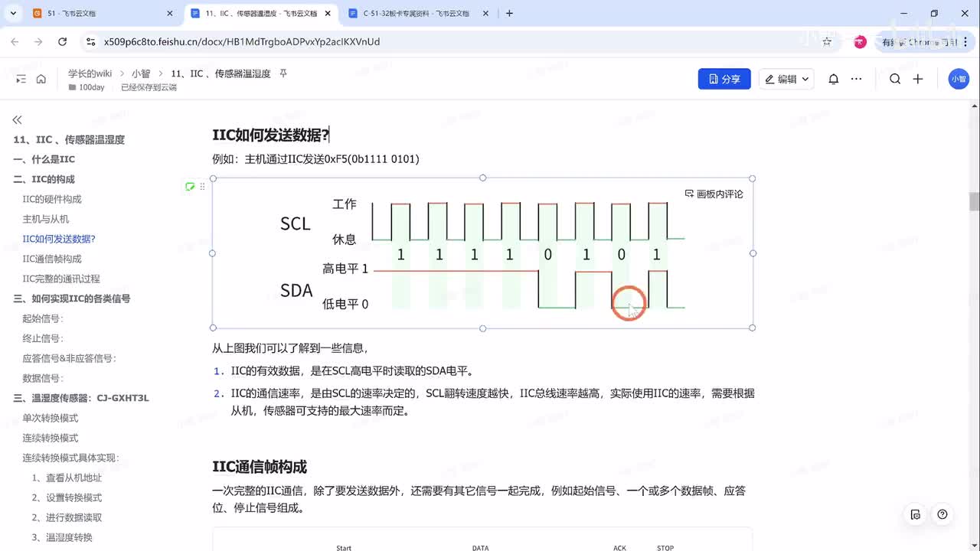Jump to 单次转换模式 in the outline

pyautogui.click(x=51, y=418)
